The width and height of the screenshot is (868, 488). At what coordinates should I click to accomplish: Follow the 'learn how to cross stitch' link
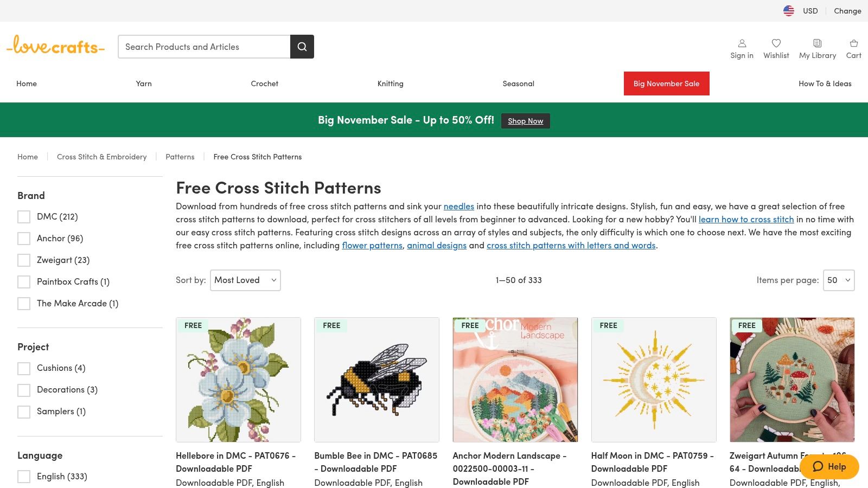[x=746, y=219]
